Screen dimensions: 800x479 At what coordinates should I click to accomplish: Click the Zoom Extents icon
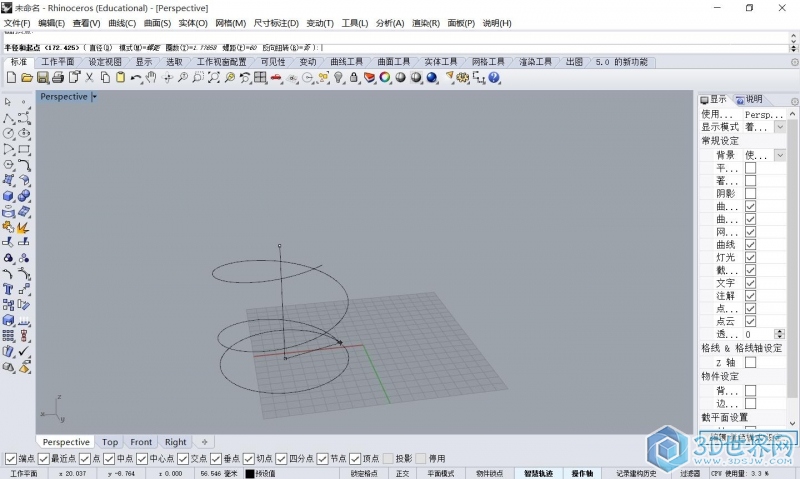pos(214,78)
